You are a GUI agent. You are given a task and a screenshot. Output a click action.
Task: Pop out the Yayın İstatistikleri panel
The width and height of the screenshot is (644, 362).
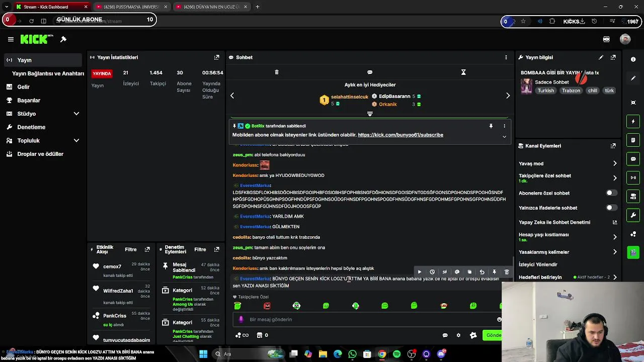point(217,57)
